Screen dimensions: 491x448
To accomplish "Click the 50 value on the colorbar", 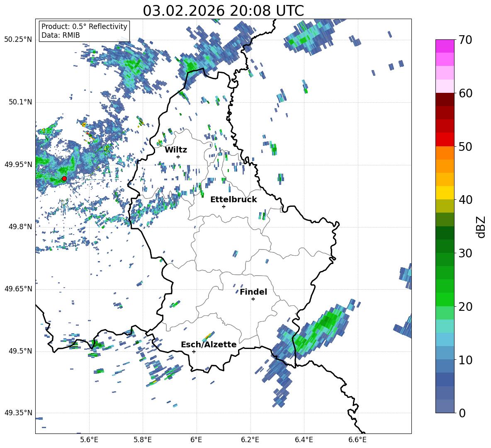I will [465, 146].
